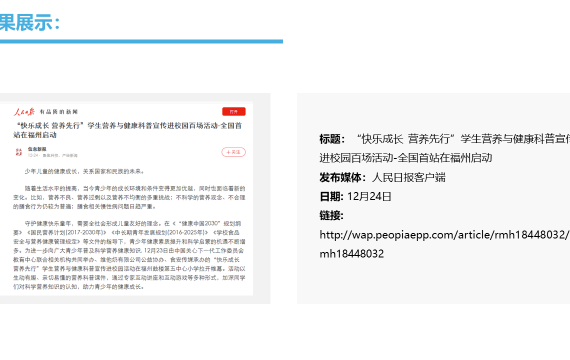The image size is (570, 360).
Task: Click the paragraph starting 随着生活水平的提高
Action: point(129,197)
